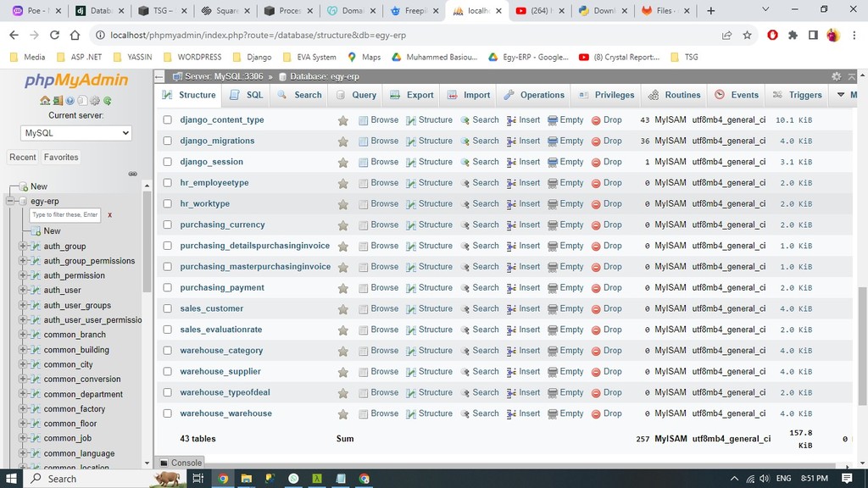Show Favorites tables in sidebar

point(61,157)
